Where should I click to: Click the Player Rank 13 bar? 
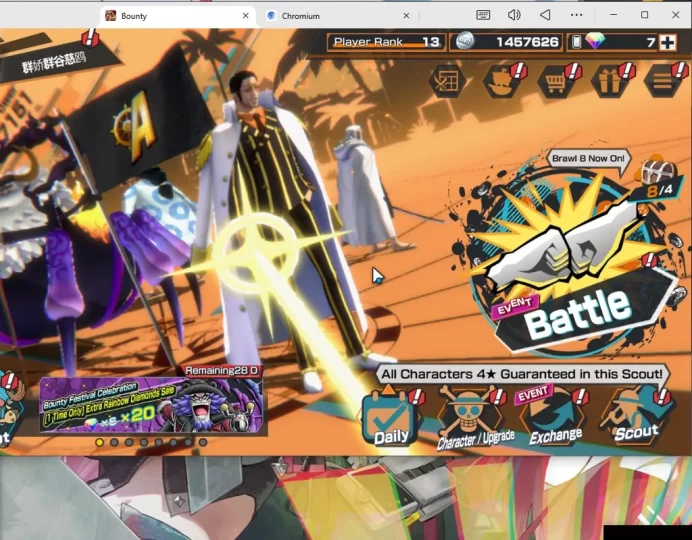(387, 42)
